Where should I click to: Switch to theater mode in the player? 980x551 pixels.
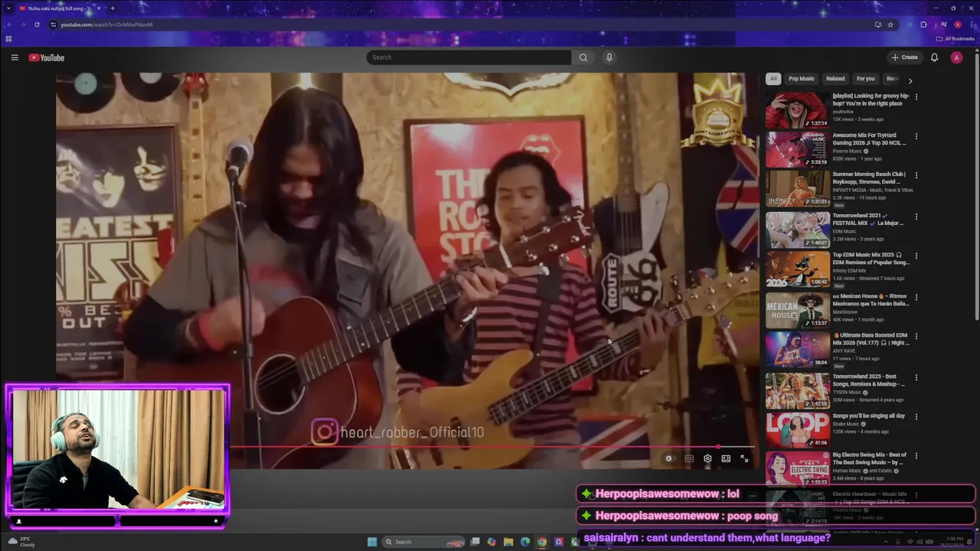[726, 458]
